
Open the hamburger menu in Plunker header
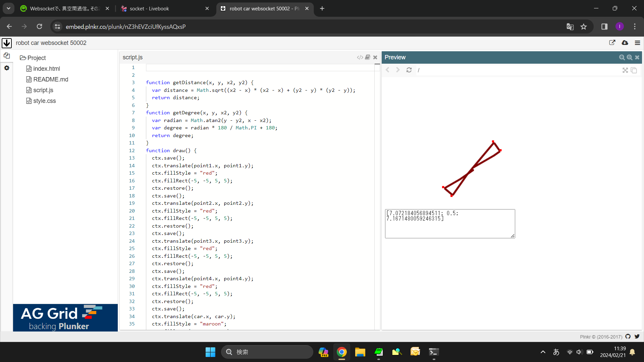tap(637, 43)
